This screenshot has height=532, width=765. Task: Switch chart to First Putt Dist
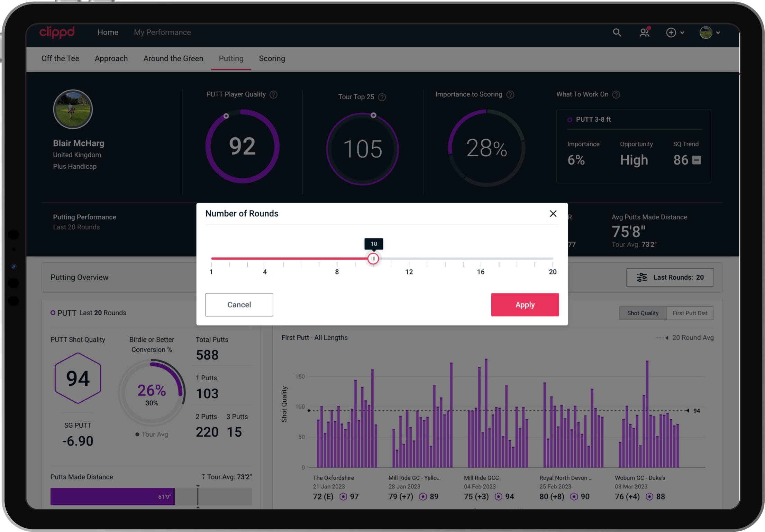690,313
